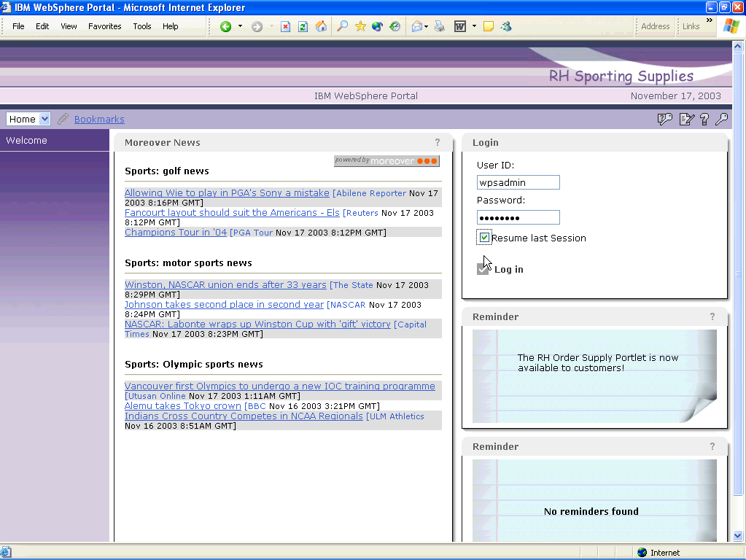This screenshot has height=560, width=746.
Task: Open the portal help question mark icon
Action: [x=704, y=119]
